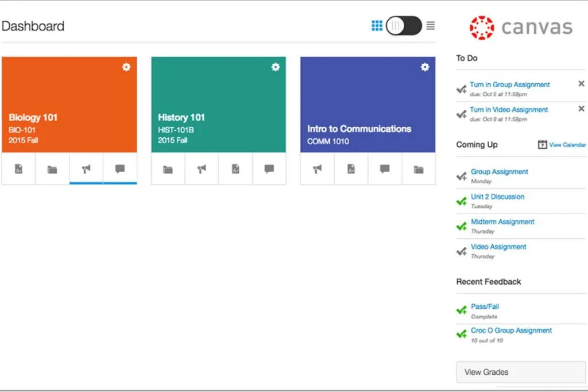Open the Intro to Communications course card
Screen dimensions: 588x392
click(x=368, y=104)
